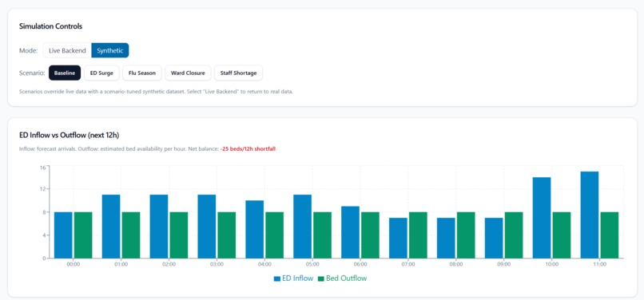Select the 07:00 green outflow bar

tap(418, 235)
